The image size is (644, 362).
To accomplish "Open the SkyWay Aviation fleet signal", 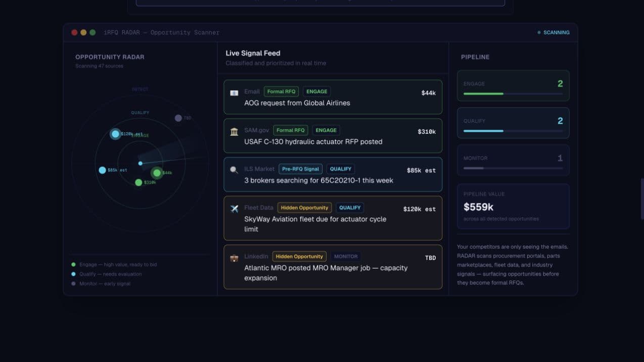I will coord(333,218).
